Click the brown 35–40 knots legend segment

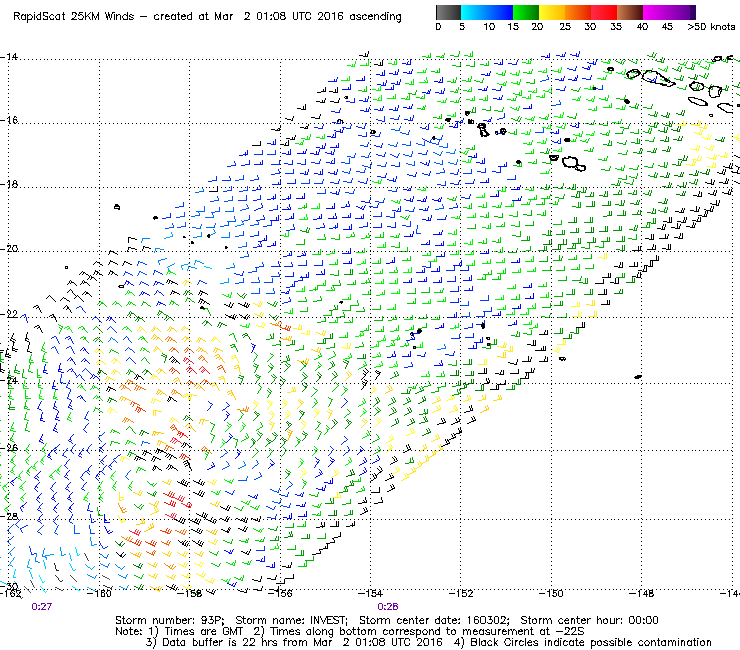click(x=630, y=12)
